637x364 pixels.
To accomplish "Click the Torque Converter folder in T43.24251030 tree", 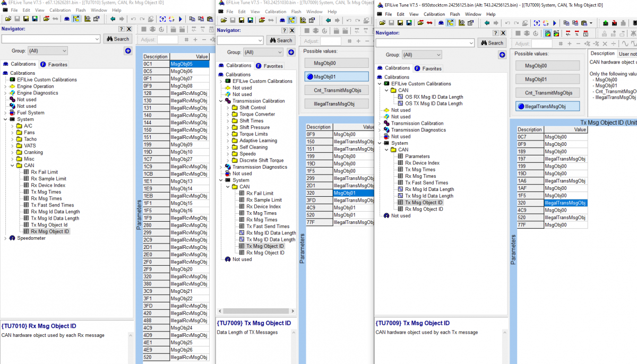I will (257, 114).
